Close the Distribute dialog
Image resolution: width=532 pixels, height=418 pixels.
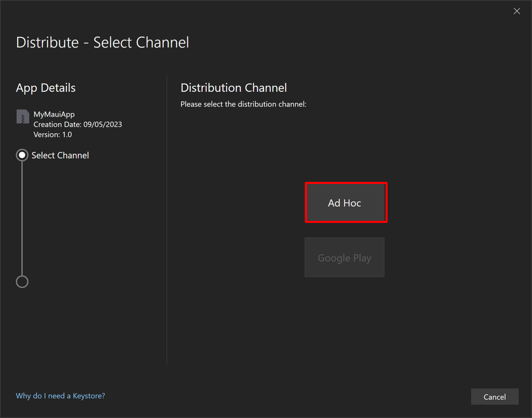pos(517,11)
